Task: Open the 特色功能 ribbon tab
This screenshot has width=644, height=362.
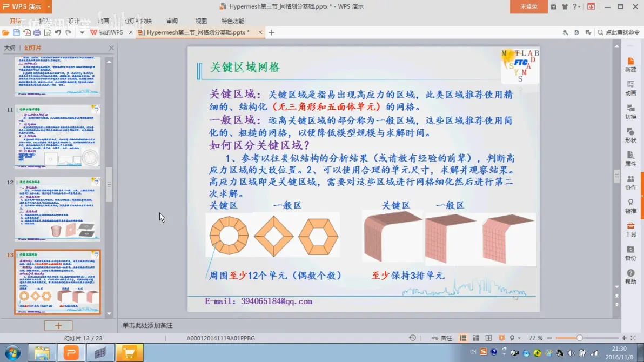Action: (233, 21)
